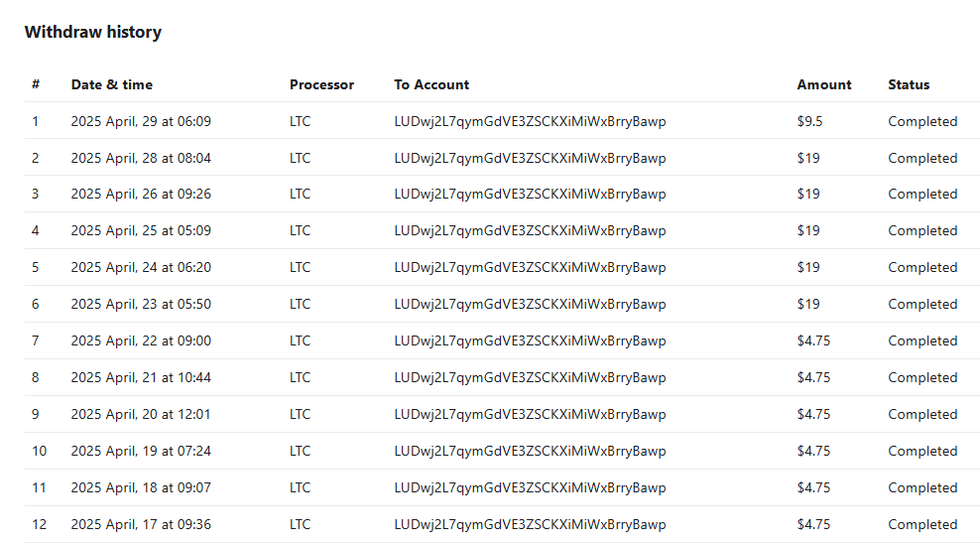The image size is (980, 543).
Task: Select the $9.5 amount in row 1
Action: (x=810, y=121)
